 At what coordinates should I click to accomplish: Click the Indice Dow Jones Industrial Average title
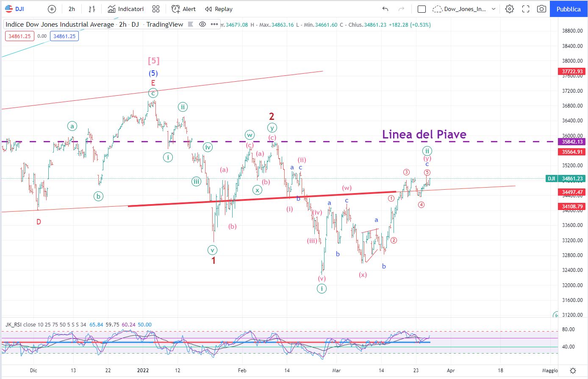60,25
